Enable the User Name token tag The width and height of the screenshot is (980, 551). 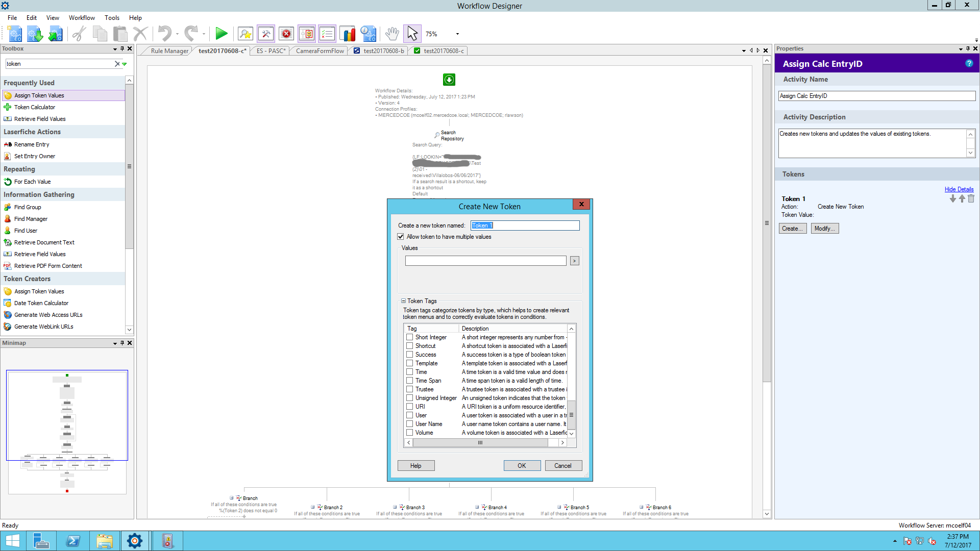[409, 424]
